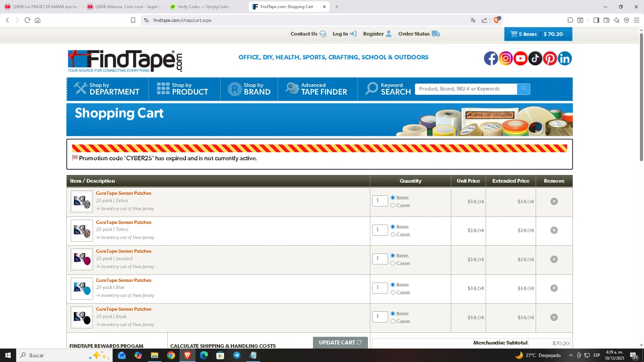
Task: Remove Tattoo sensor patches from cart
Action: click(554, 230)
